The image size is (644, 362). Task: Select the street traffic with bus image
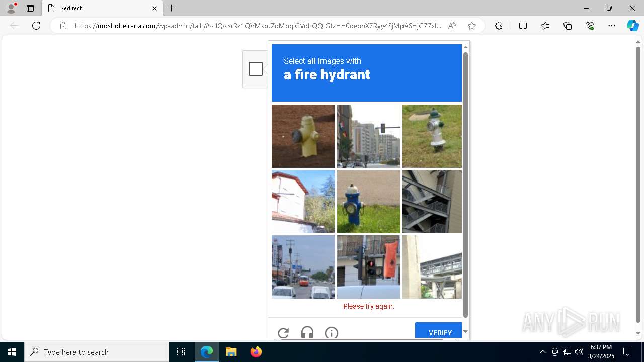[303, 267]
